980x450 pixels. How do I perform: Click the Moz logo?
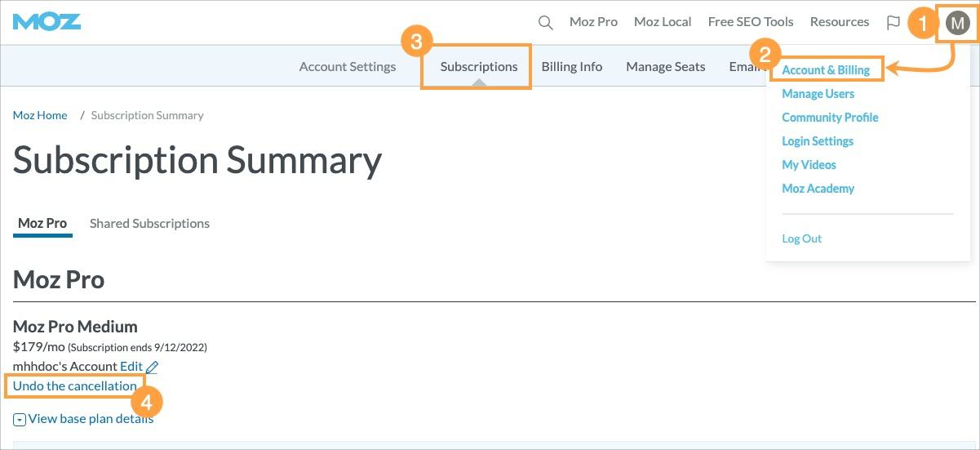click(47, 22)
